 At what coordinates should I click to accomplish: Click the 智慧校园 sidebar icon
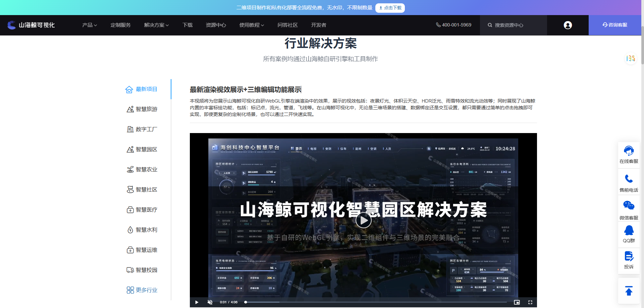pos(130,270)
